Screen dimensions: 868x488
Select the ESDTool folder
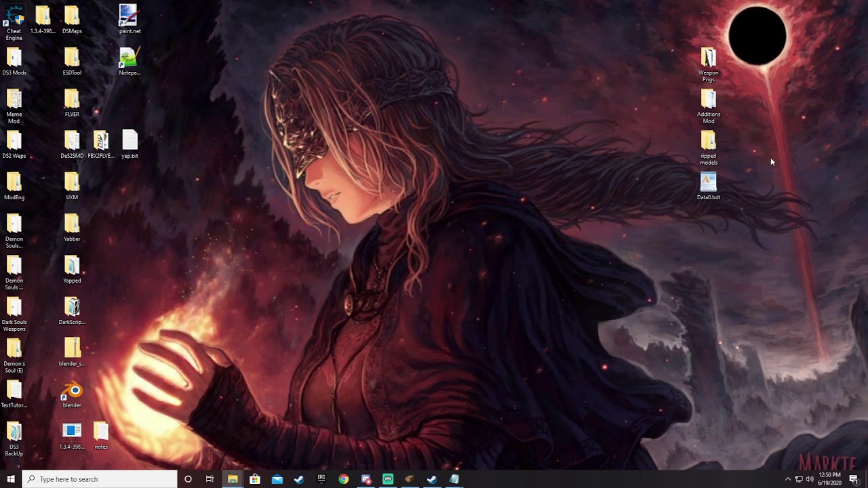(x=72, y=61)
